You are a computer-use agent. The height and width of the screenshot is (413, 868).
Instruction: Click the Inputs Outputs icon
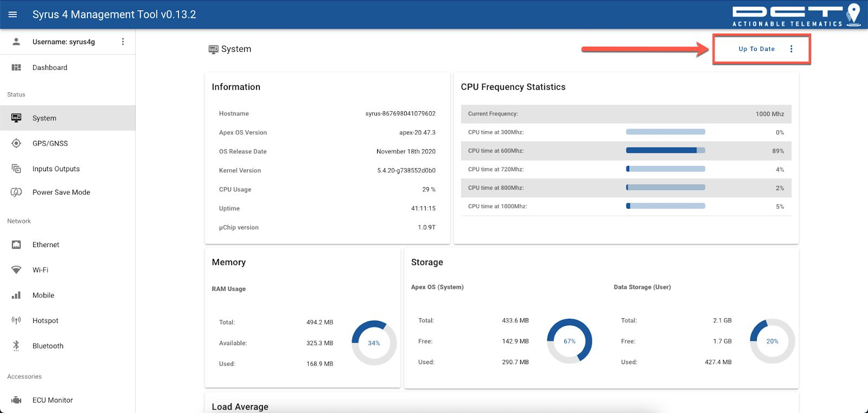point(16,169)
